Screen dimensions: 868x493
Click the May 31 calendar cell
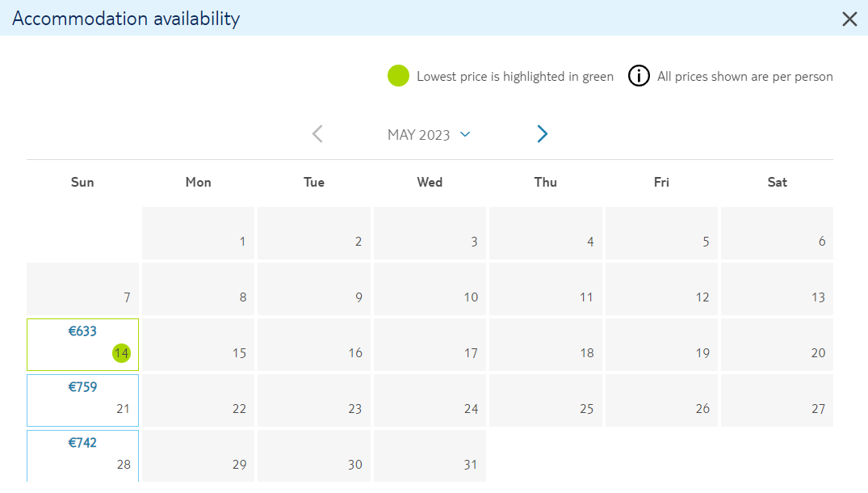point(430,457)
